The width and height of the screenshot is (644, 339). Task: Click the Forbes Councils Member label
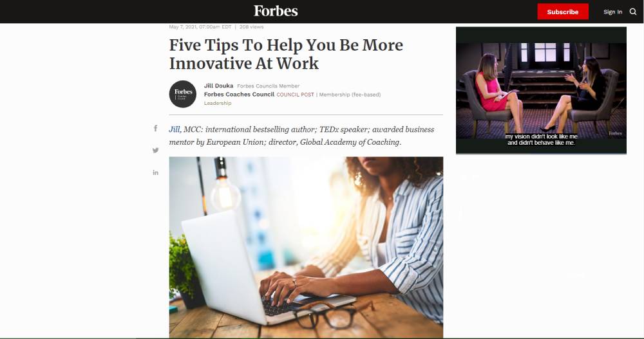coord(268,86)
